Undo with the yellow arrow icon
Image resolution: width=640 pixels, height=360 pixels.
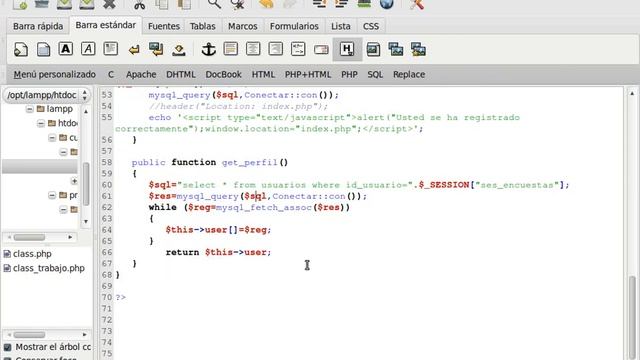[266, 4]
